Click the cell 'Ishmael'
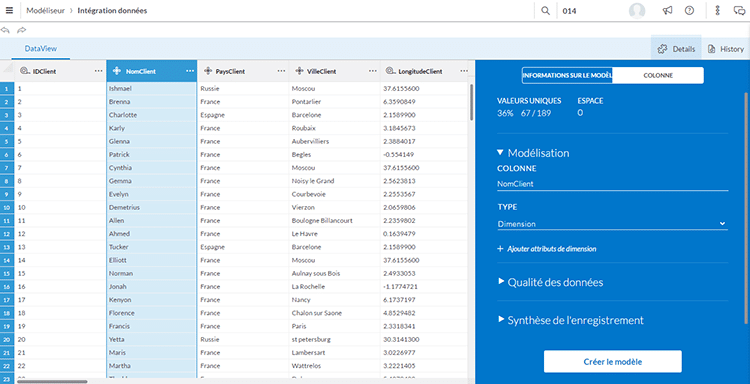This screenshot has height=384, width=750. click(x=152, y=88)
